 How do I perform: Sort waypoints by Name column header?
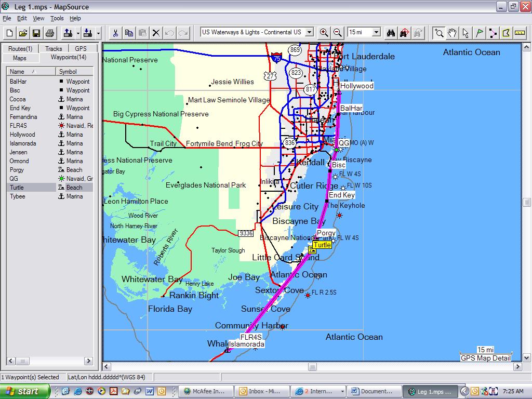click(x=31, y=72)
